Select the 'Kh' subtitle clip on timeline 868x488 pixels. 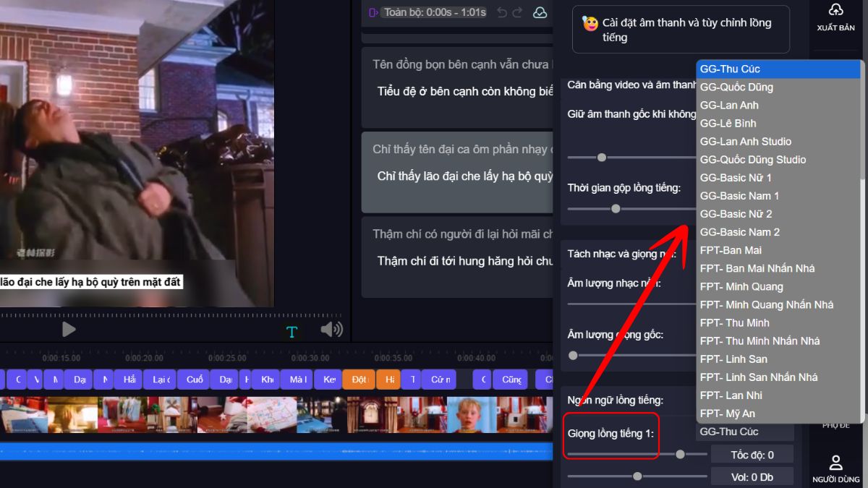[x=267, y=380]
